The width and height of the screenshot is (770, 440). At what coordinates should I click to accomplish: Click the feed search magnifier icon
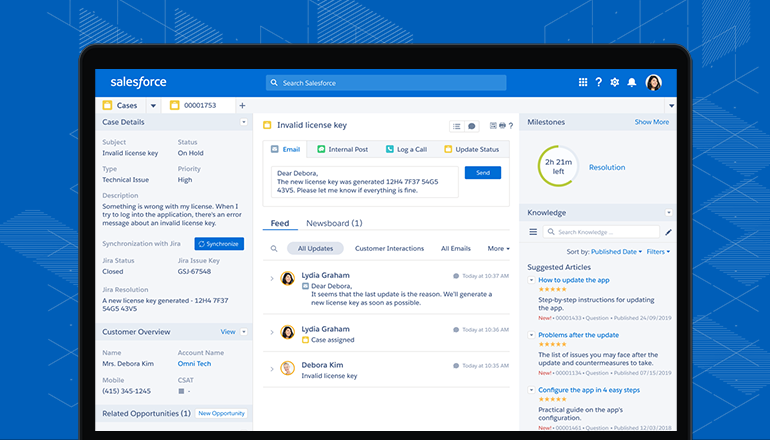pos(274,248)
